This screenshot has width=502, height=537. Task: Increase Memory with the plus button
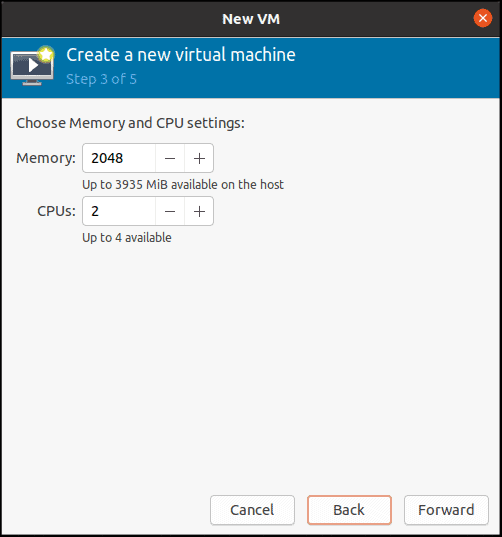(x=199, y=158)
